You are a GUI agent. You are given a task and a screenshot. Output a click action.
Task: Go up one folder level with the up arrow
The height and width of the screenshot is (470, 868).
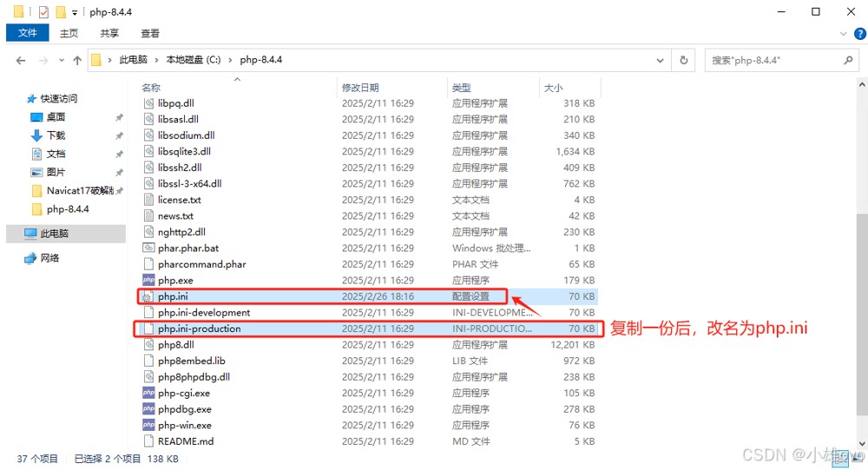click(77, 61)
